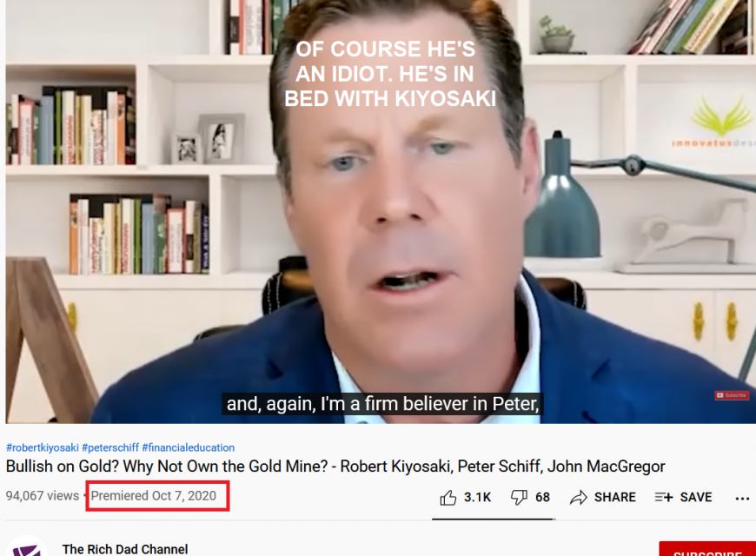Click The Rich Dad Channel name
756x556 pixels.
(x=125, y=549)
